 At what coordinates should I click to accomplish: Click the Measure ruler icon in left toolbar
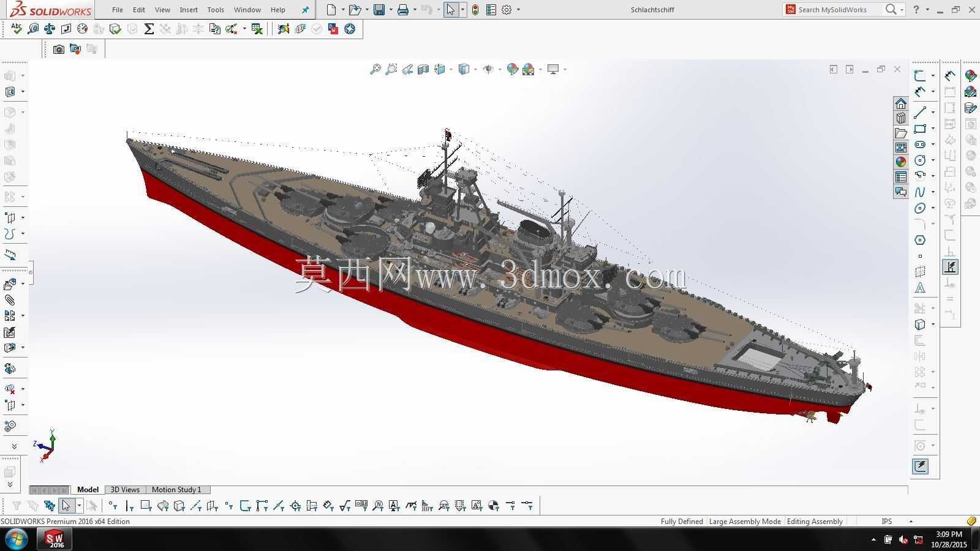tap(10, 255)
